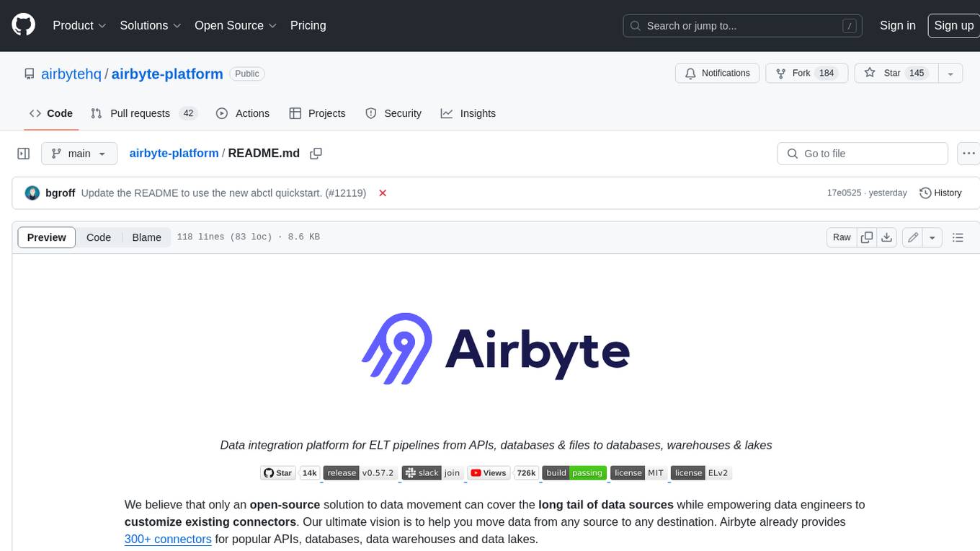Click the build passing badge
Image resolution: width=980 pixels, height=551 pixels.
(574, 473)
